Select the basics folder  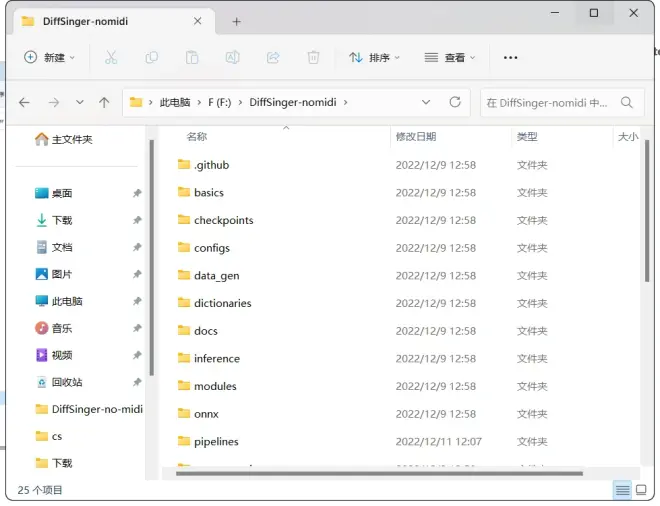tap(200, 192)
